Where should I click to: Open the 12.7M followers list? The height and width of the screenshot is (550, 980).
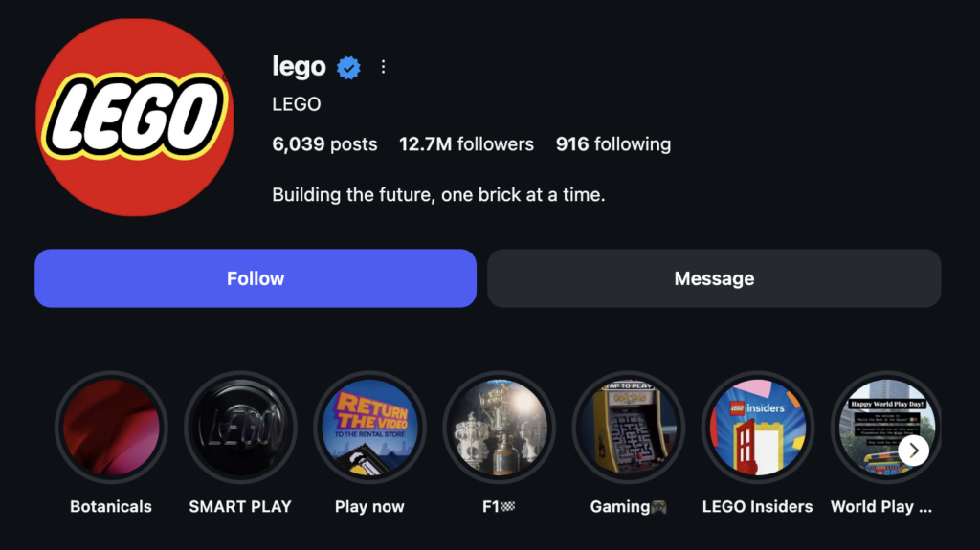click(466, 144)
